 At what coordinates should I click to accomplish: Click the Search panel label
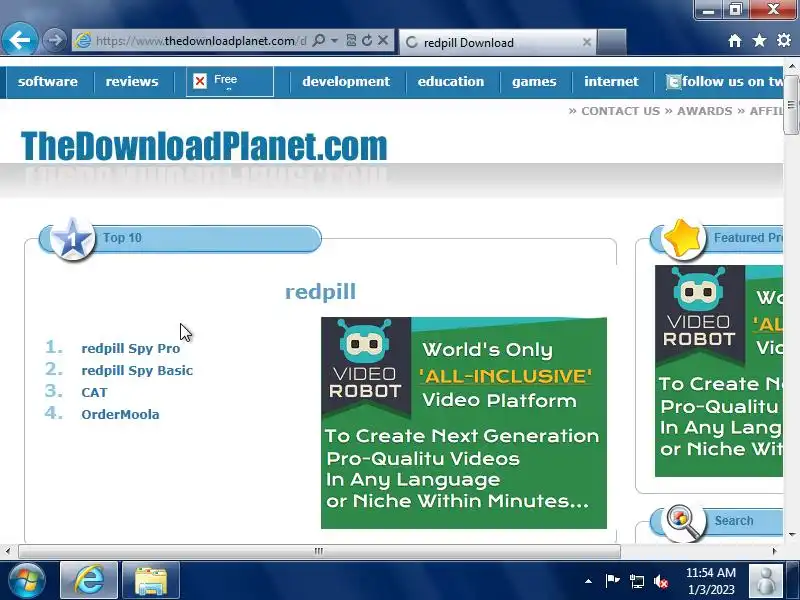tap(734, 520)
